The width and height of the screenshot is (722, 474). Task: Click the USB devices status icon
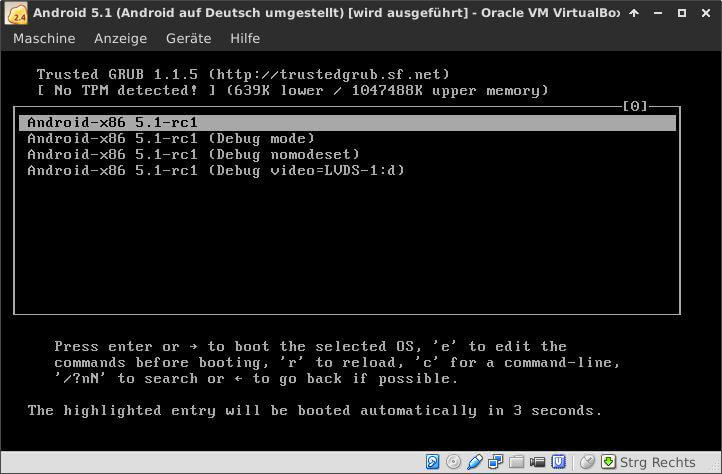click(x=475, y=462)
